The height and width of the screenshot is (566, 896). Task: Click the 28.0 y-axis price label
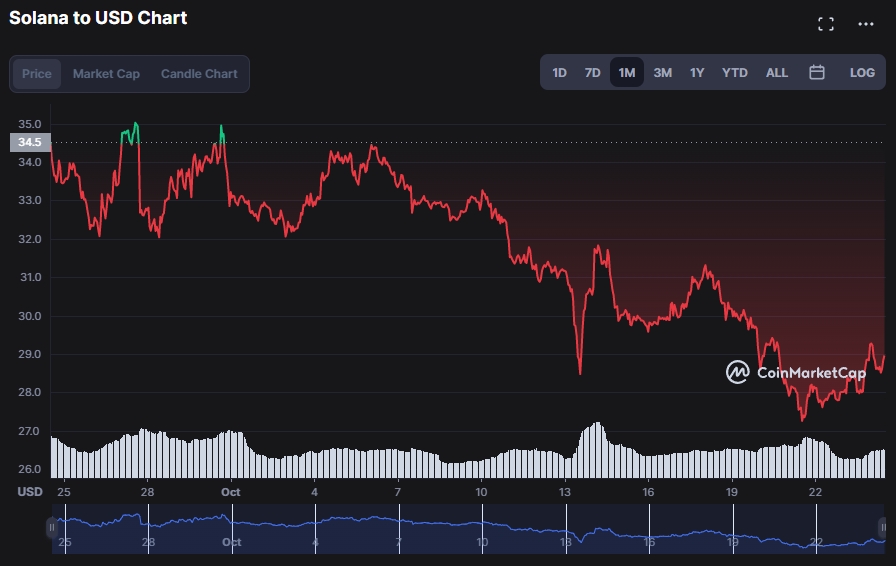(x=30, y=392)
